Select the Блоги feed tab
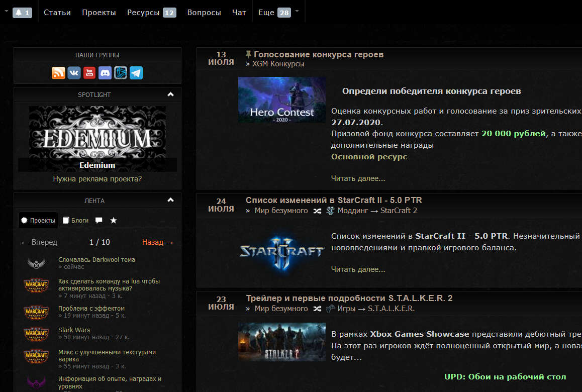 (76, 221)
